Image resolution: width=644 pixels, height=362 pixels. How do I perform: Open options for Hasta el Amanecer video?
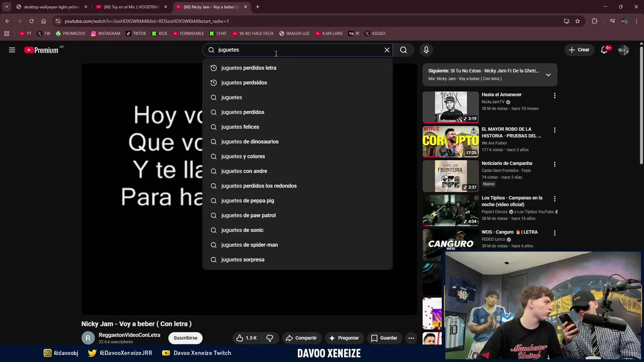554,96
